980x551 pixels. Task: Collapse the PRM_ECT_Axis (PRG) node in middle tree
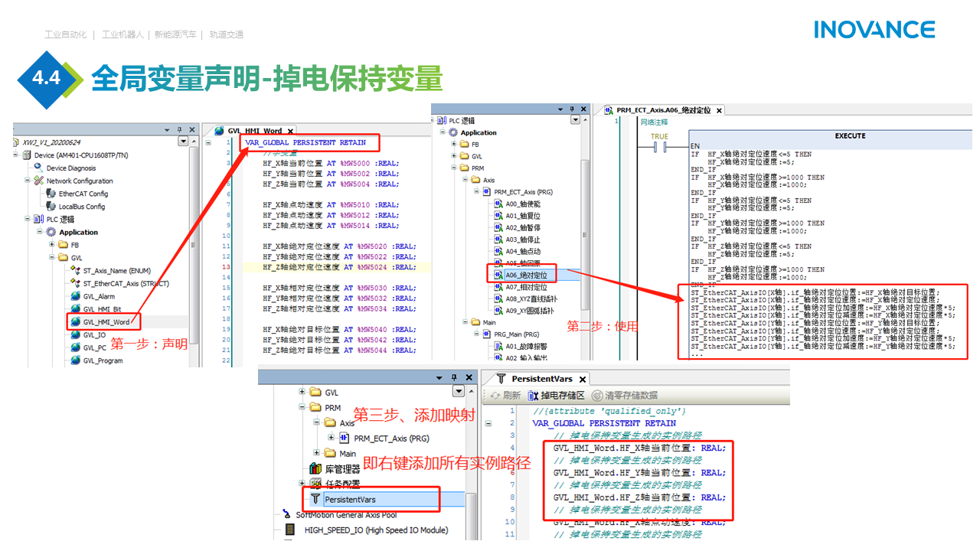478,192
